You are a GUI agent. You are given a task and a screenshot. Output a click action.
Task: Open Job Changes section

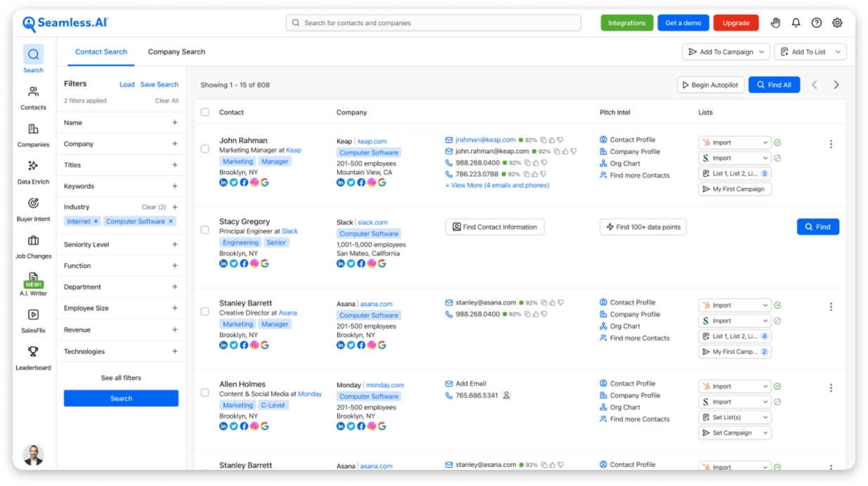33,247
